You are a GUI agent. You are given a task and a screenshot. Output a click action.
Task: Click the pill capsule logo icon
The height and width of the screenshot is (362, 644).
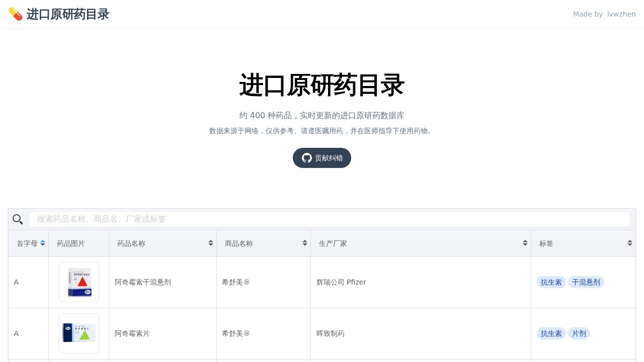(16, 14)
